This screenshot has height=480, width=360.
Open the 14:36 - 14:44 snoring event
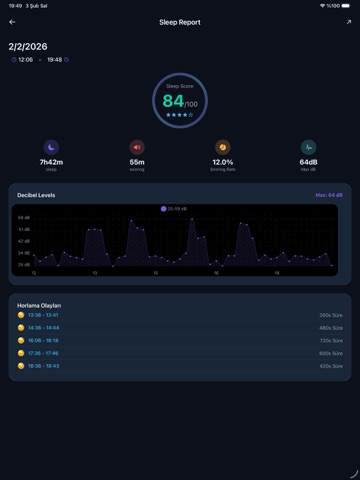180,328
